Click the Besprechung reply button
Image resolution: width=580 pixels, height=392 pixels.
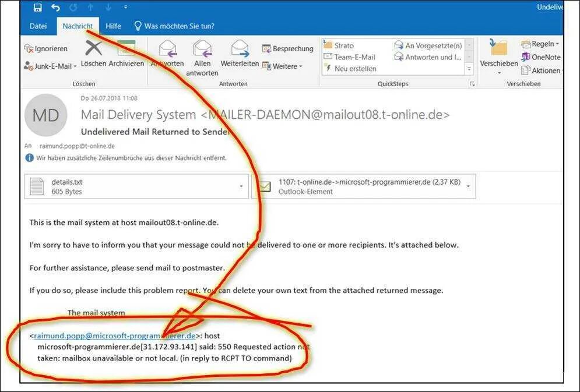coord(288,49)
